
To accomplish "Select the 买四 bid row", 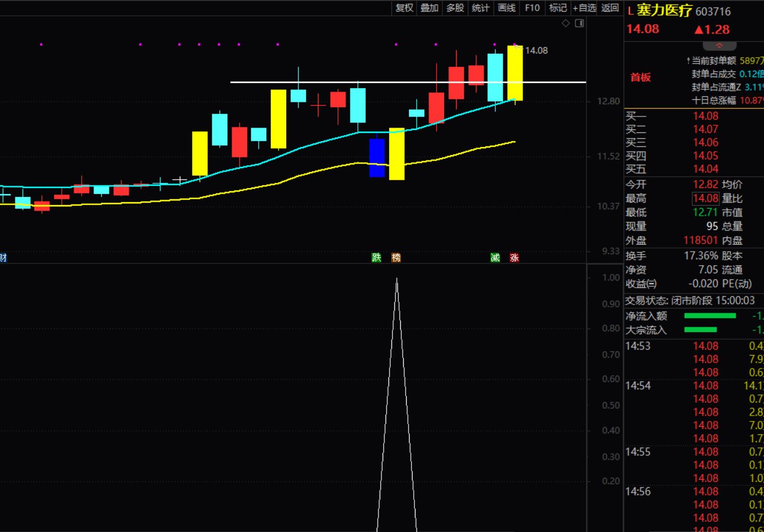I will coord(693,156).
